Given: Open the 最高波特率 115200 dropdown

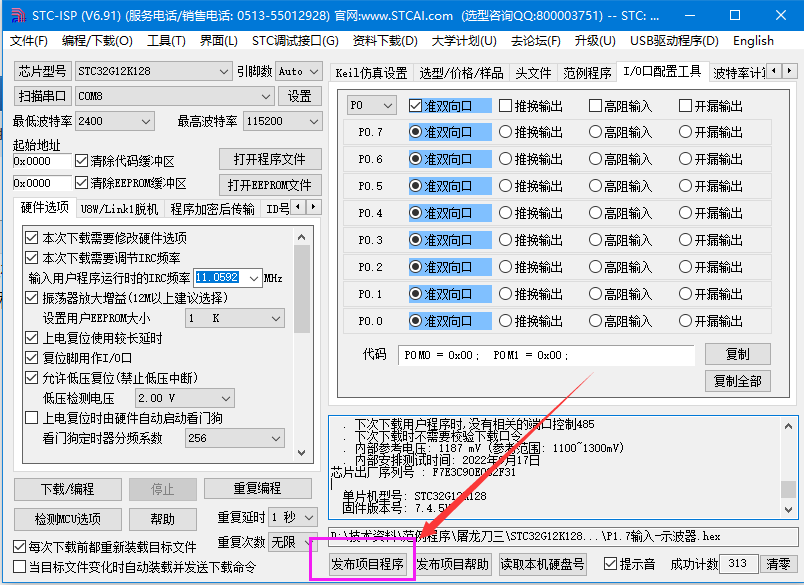Looking at the screenshot, I should point(283,122).
